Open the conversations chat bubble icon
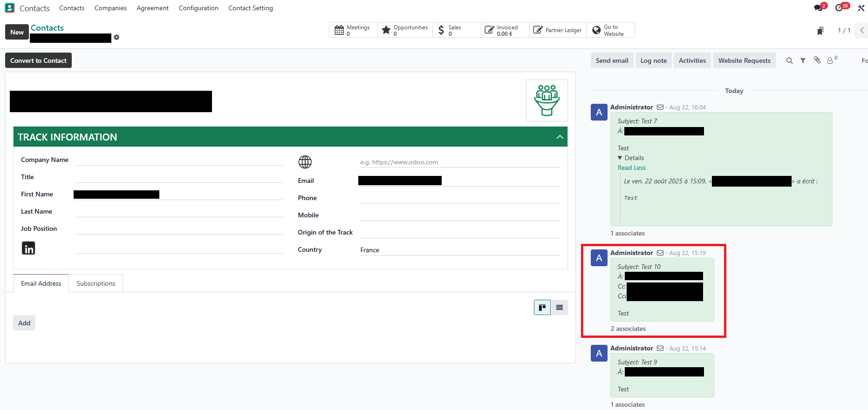Screen dimensions: 868x410 pos(818,8)
